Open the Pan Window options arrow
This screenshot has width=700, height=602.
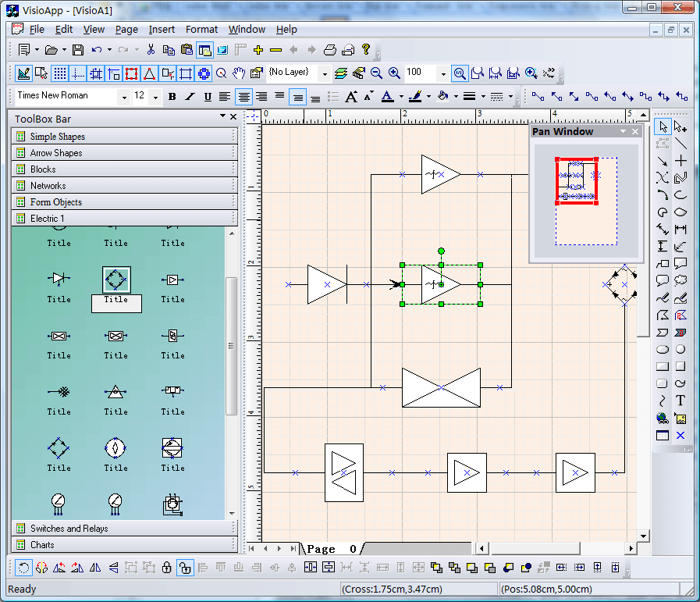(x=624, y=131)
